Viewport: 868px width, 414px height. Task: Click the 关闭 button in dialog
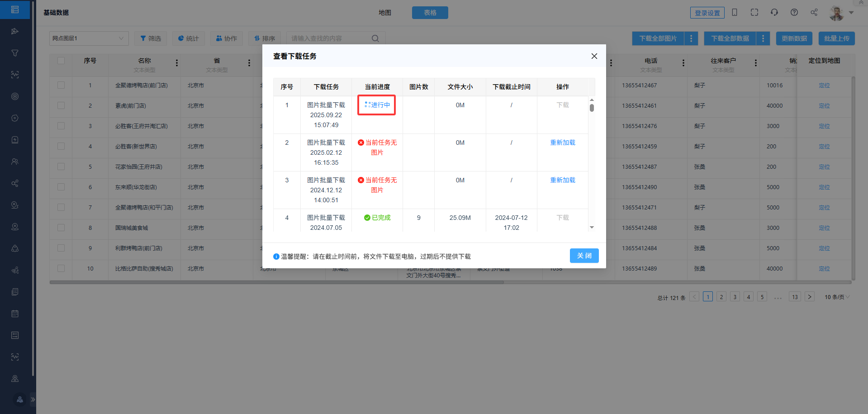584,256
